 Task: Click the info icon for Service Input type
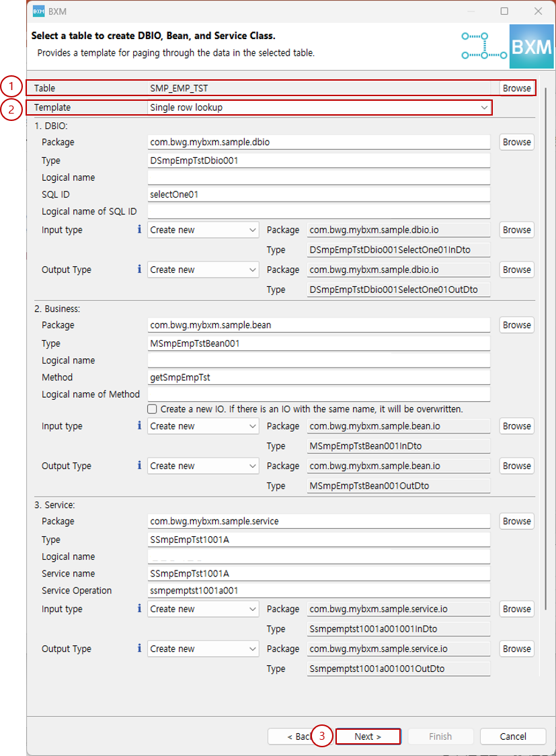pyautogui.click(x=138, y=608)
